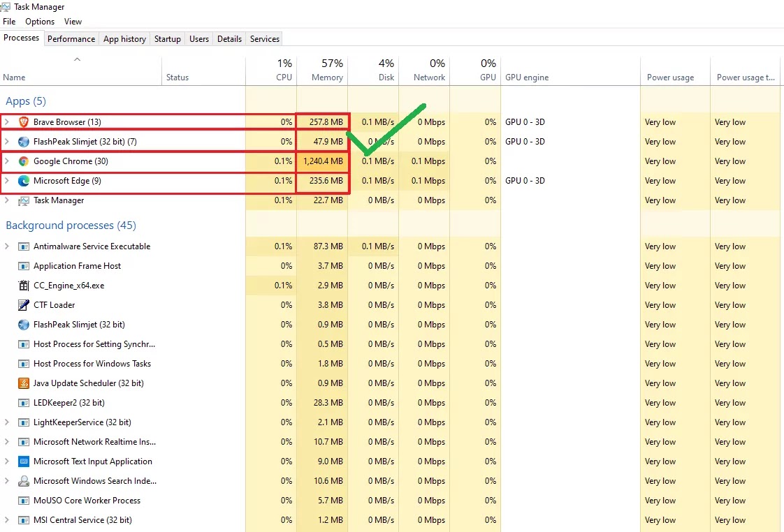Sort by the Disk column header
This screenshot has height=532, width=784.
(x=373, y=71)
